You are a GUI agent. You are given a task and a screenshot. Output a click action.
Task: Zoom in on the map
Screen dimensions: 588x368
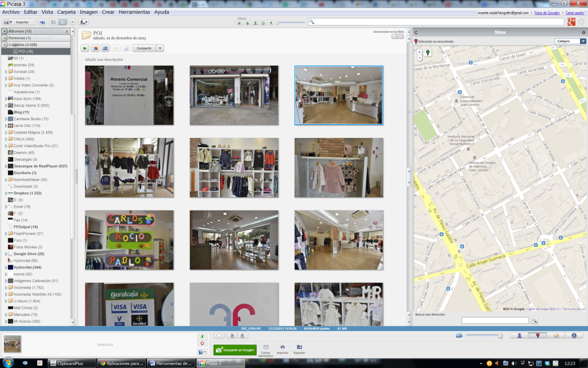(x=420, y=52)
